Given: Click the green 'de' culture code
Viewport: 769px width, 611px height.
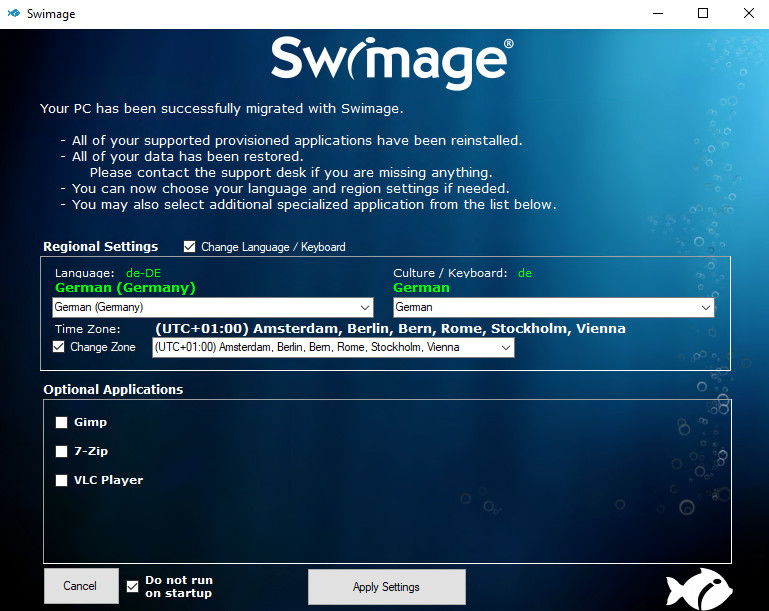Looking at the screenshot, I should [525, 273].
